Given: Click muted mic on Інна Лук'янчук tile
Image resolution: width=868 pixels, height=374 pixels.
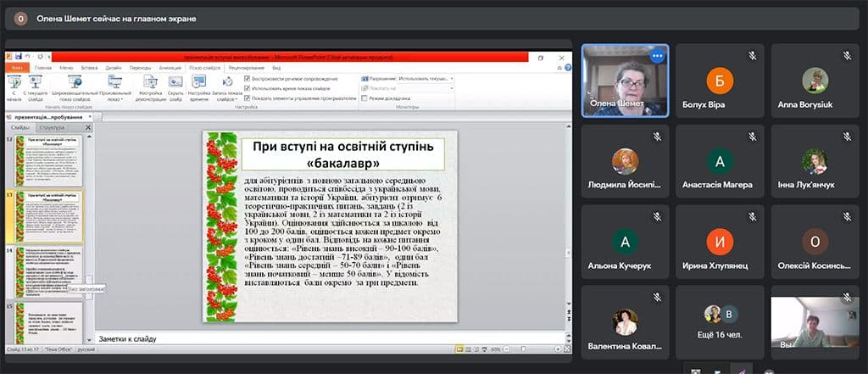Looking at the screenshot, I should (x=847, y=137).
